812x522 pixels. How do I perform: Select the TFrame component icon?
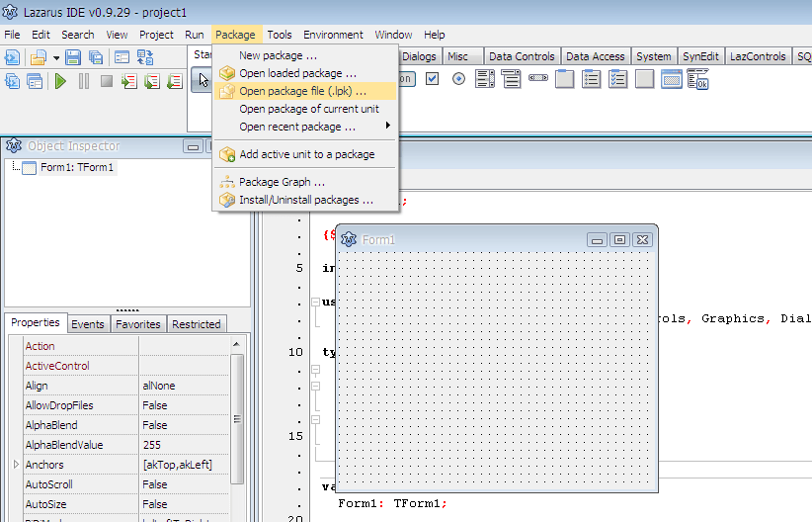671,79
